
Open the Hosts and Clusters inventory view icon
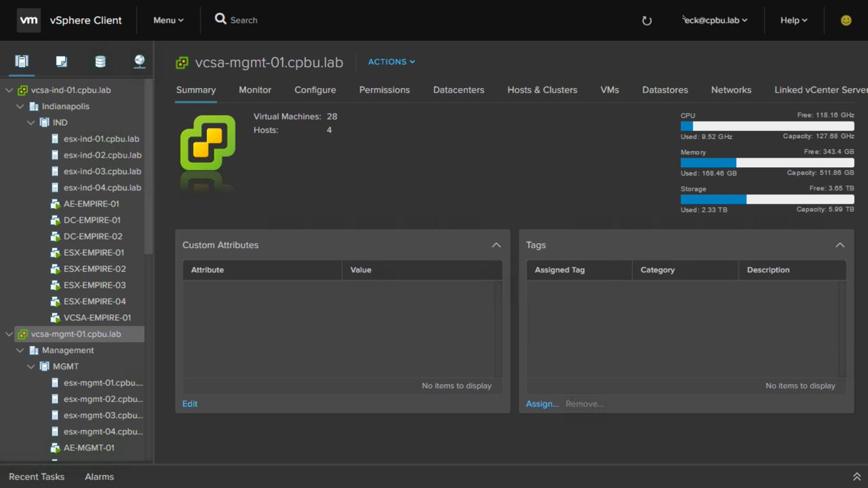pyautogui.click(x=22, y=61)
